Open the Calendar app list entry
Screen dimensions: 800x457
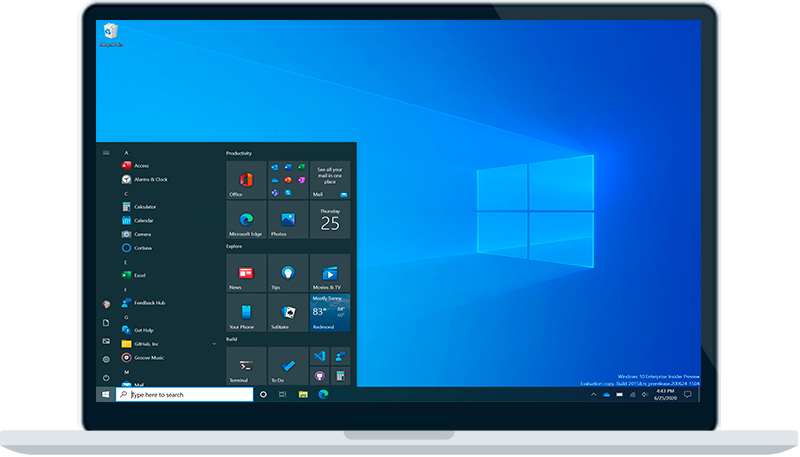point(138,220)
